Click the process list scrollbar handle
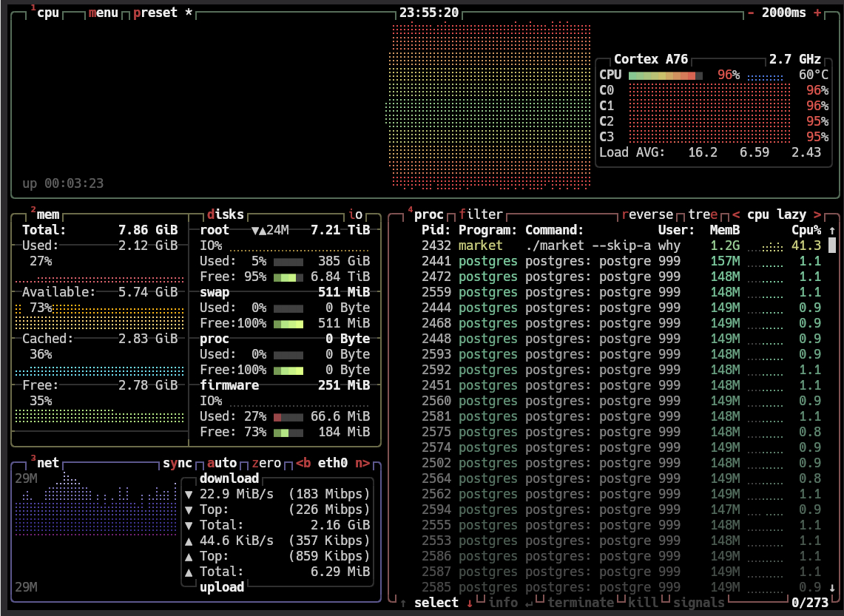 coord(832,246)
